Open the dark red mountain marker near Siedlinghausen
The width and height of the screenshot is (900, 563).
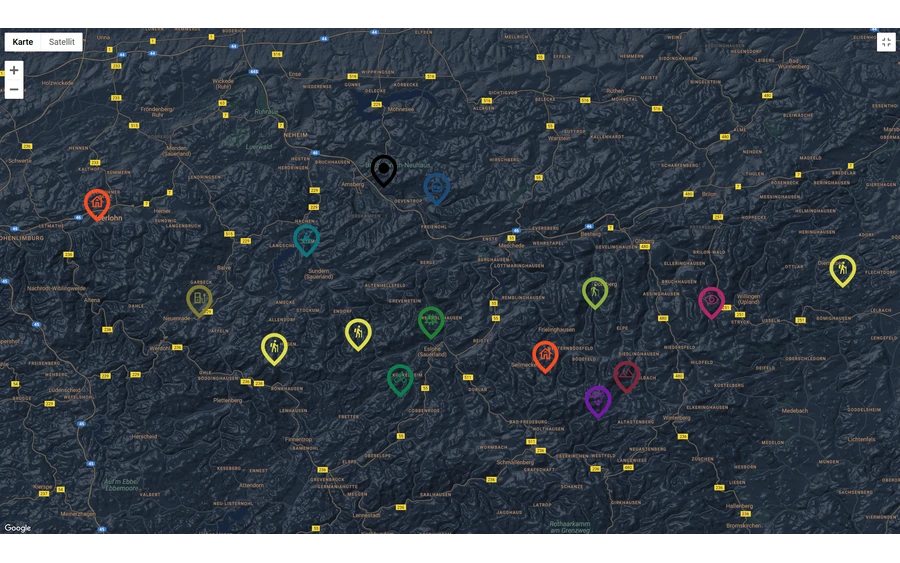click(x=627, y=376)
